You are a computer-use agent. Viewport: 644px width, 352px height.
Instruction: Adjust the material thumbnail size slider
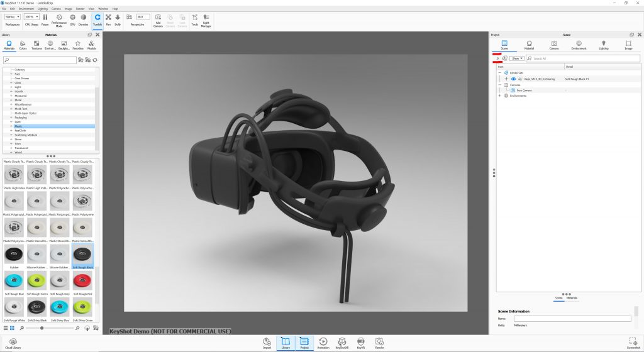(42, 328)
